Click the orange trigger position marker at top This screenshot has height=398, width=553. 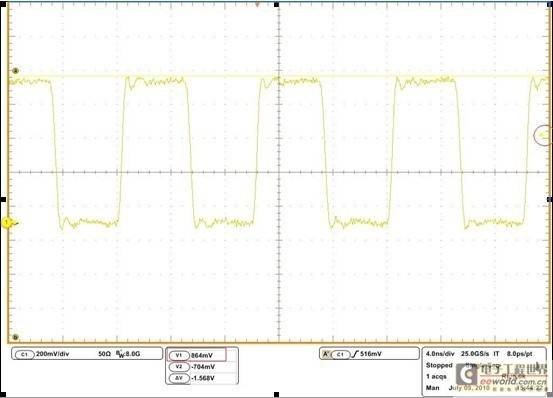(257, 4)
